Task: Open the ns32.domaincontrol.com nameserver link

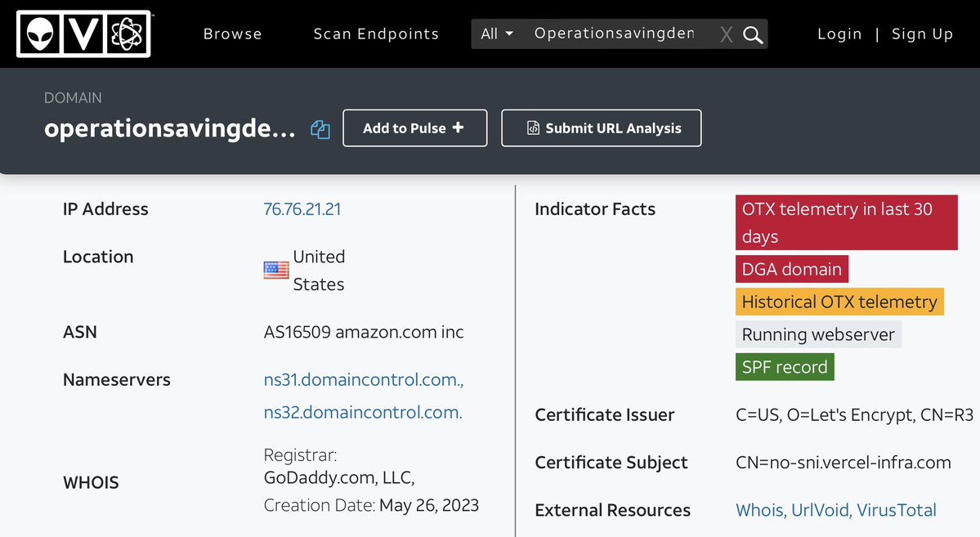Action: pos(362,413)
